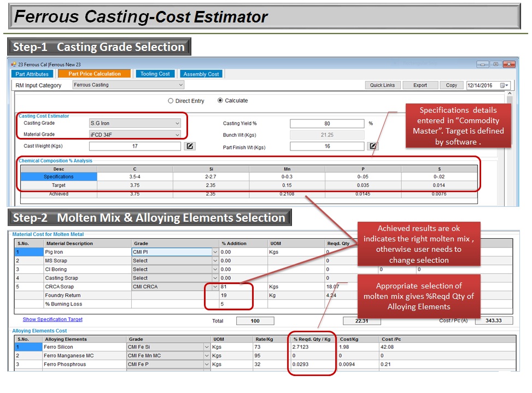Click the Part Finish Wt input field
Screen dimensions: 532x393
pos(327,146)
